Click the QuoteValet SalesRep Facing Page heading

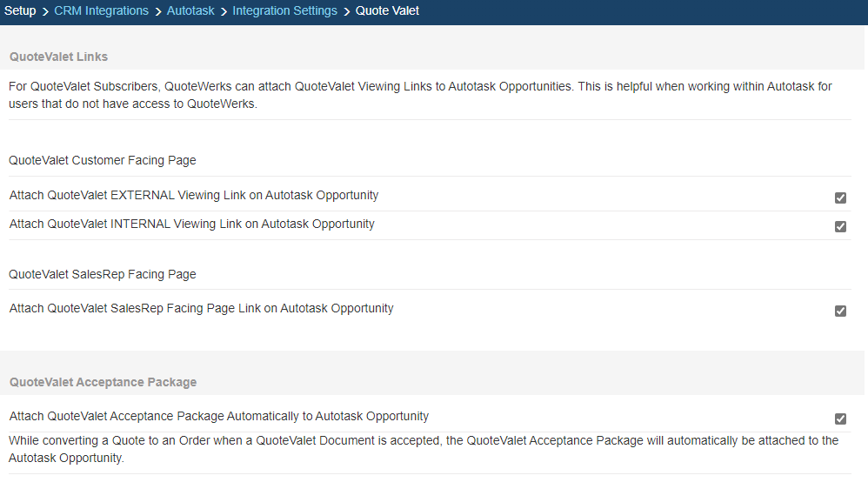(x=103, y=274)
